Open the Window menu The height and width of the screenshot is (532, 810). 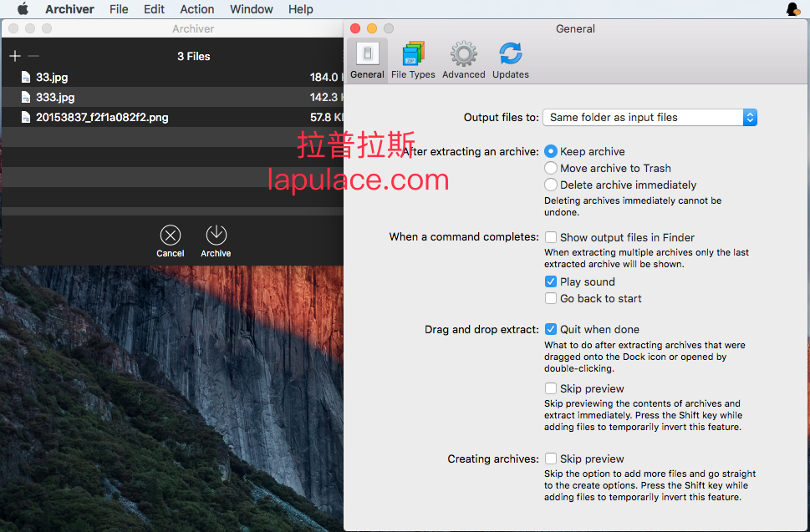coord(251,9)
